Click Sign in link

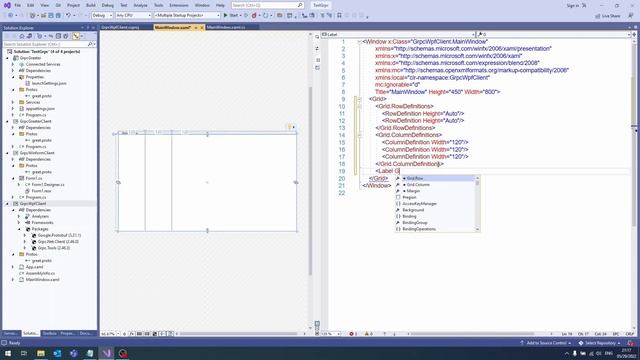click(x=573, y=6)
